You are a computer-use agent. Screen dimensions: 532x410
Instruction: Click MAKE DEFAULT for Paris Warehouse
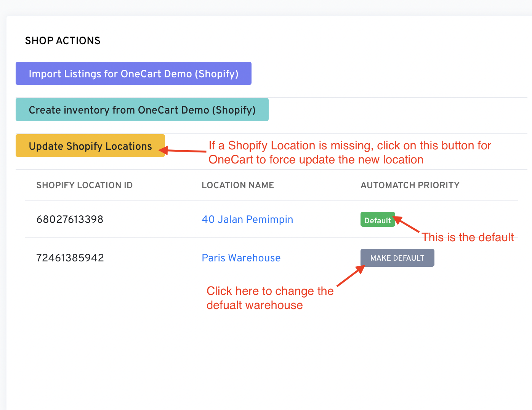[x=397, y=258]
